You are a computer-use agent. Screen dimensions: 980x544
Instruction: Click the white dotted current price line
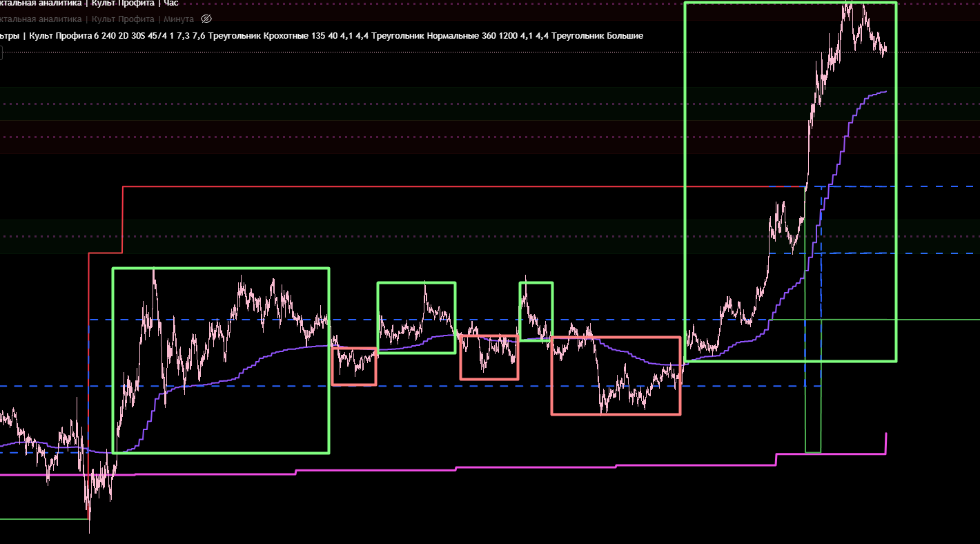coord(932,52)
